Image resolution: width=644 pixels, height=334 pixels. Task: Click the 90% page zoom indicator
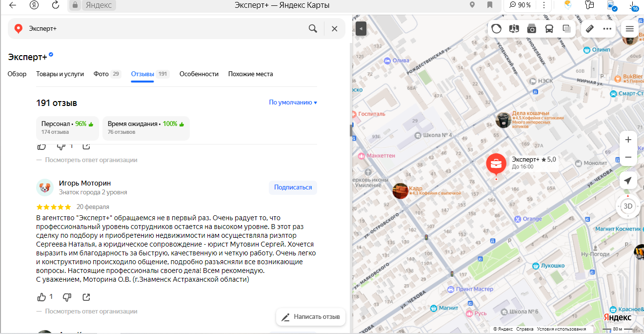click(x=520, y=5)
